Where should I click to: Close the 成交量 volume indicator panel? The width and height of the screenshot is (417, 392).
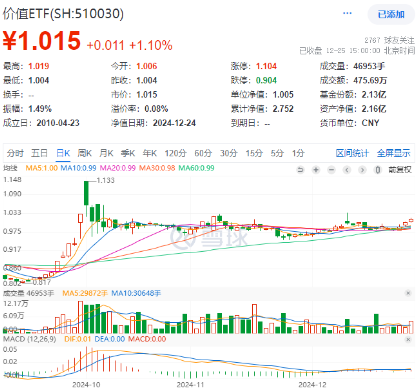[408, 293]
